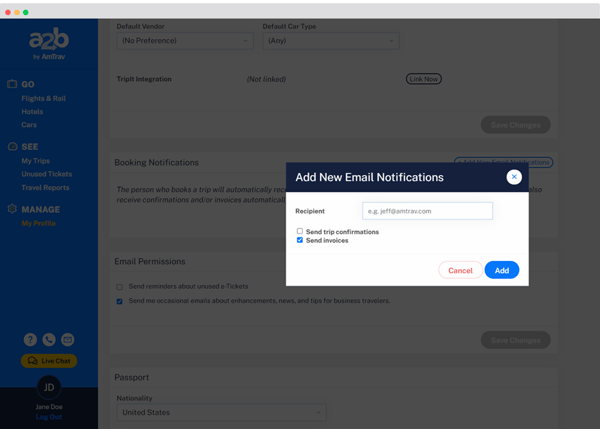Expand the Nationality United States dropdown
The image size is (600, 429).
pyautogui.click(x=220, y=412)
